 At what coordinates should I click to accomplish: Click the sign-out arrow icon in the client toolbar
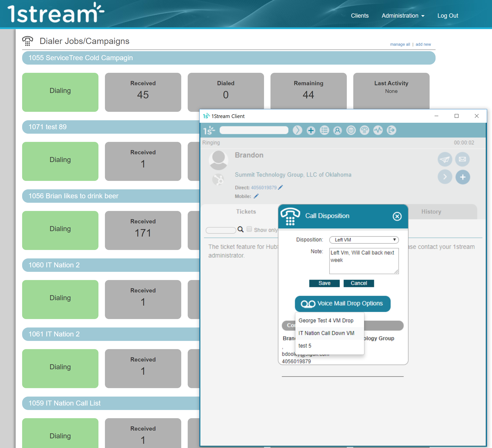tap(391, 130)
